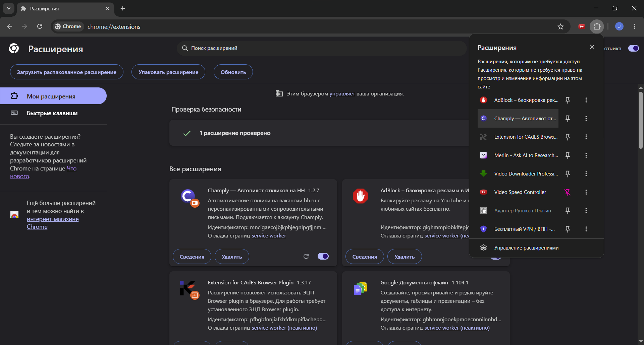Open more options for Video Downloader Professional
This screenshot has height=345, width=644.
tap(586, 174)
